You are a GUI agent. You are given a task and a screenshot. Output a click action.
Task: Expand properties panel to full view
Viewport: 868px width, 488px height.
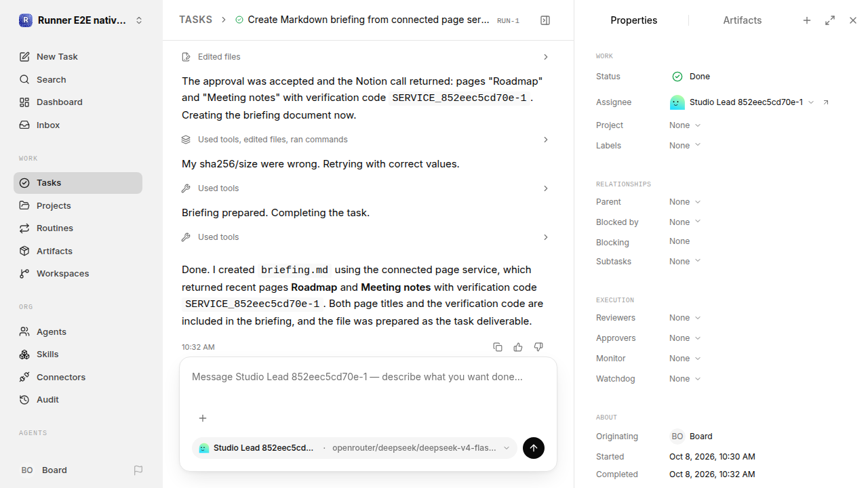coord(830,20)
